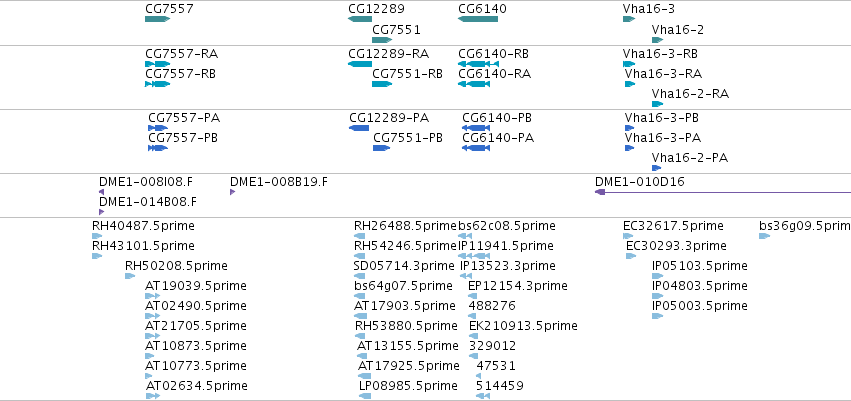Click the CG12289 gene arrow glyph
851x401 pixels.
point(360,19)
